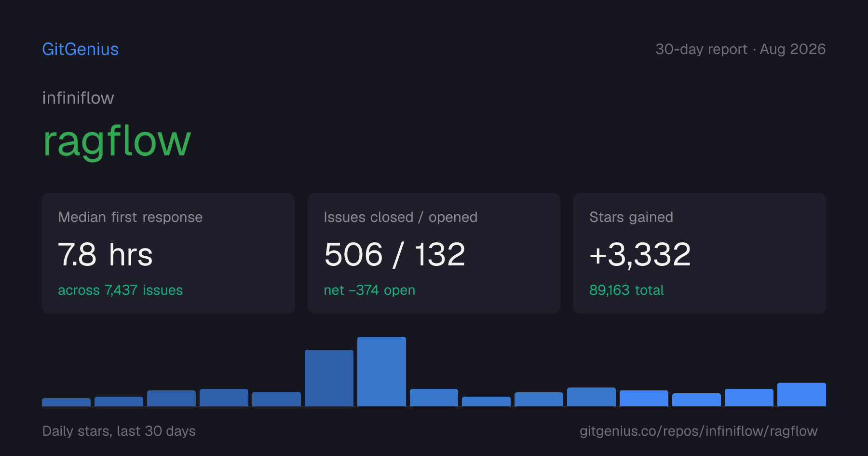Select the infiniflow owner name

[78, 98]
